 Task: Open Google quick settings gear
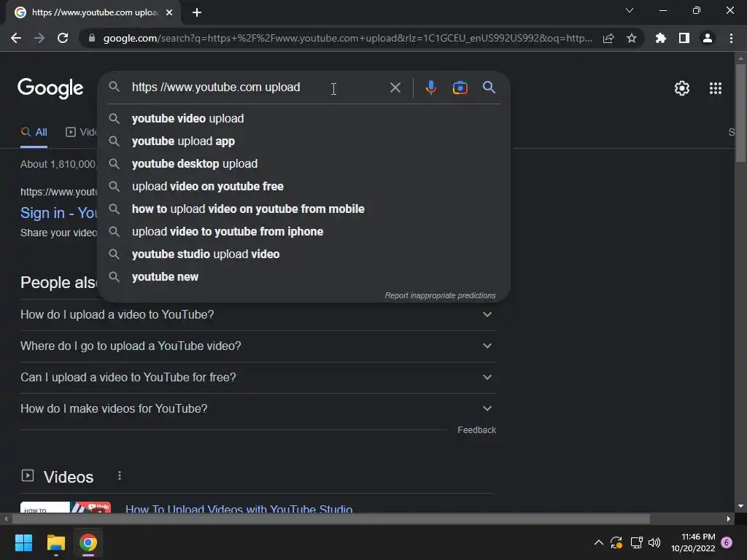click(682, 88)
